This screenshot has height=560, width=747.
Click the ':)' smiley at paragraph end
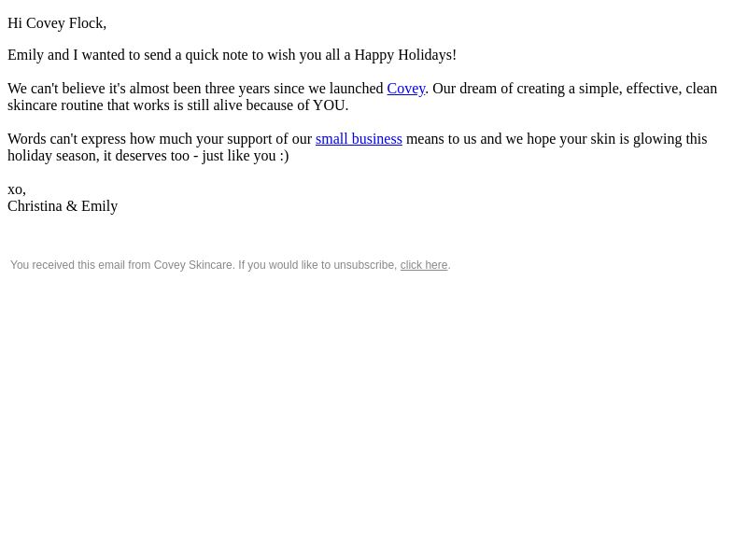point(284,156)
